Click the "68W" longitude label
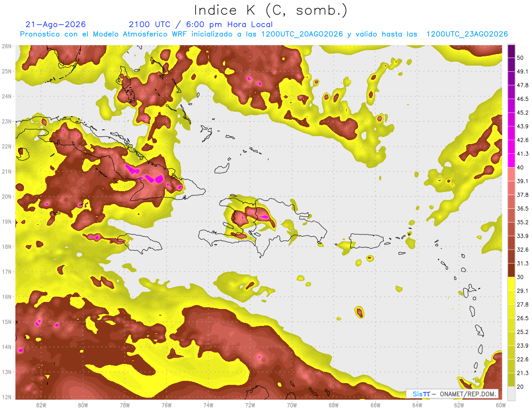The height and width of the screenshot is (411, 532). pyautogui.click(x=333, y=405)
